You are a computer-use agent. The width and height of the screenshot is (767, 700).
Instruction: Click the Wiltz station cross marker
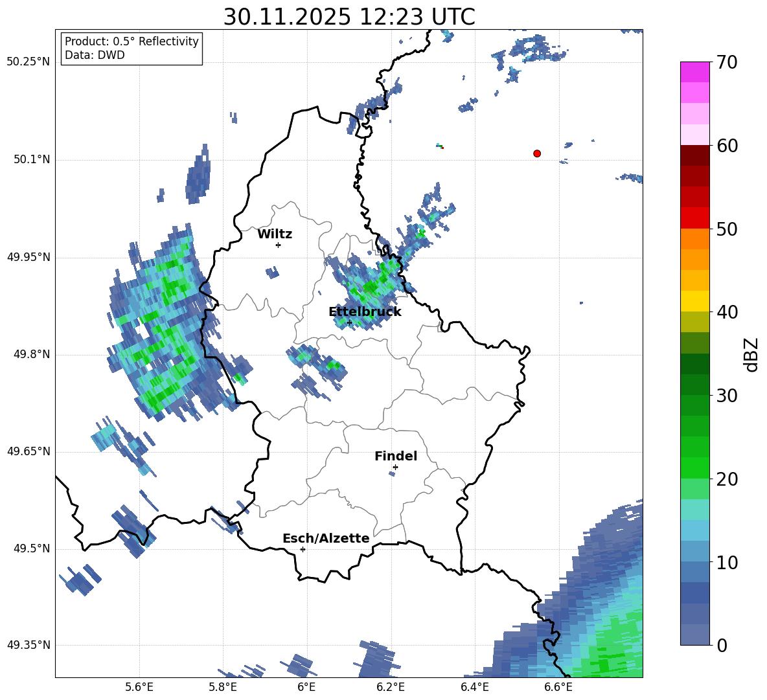279,245
